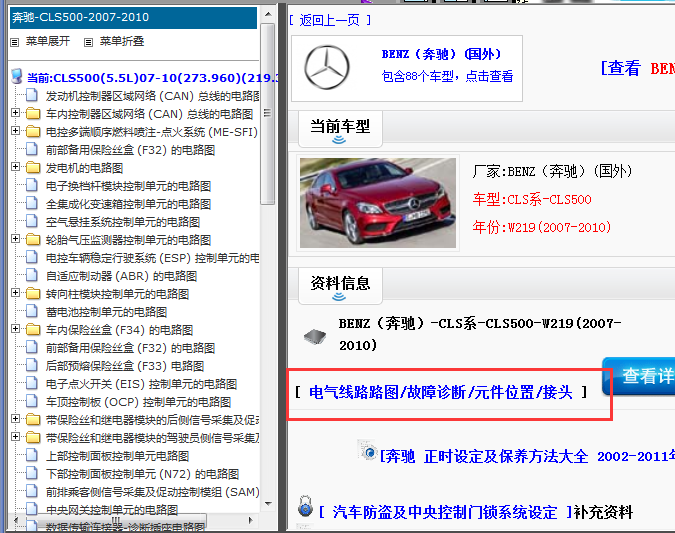Select 电控车辆稳定行驶系统 (ESP) 控制单元 row

pos(152,258)
